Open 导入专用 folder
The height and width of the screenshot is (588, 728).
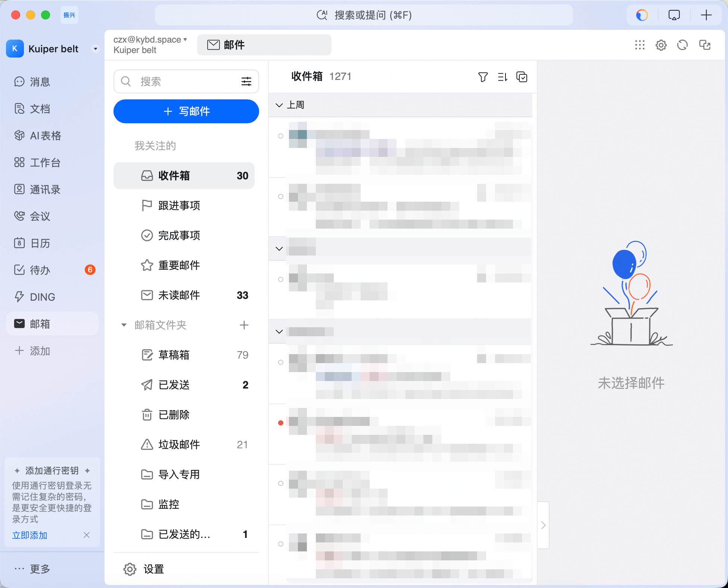click(184, 474)
